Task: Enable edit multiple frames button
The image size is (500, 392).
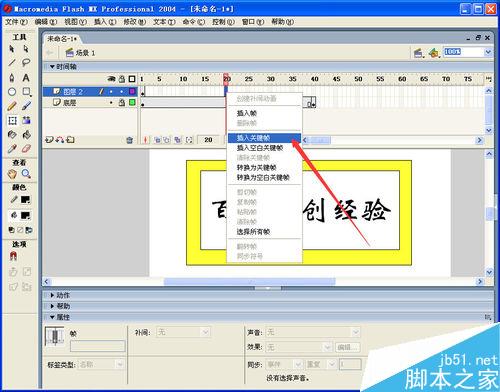Action: click(x=178, y=140)
